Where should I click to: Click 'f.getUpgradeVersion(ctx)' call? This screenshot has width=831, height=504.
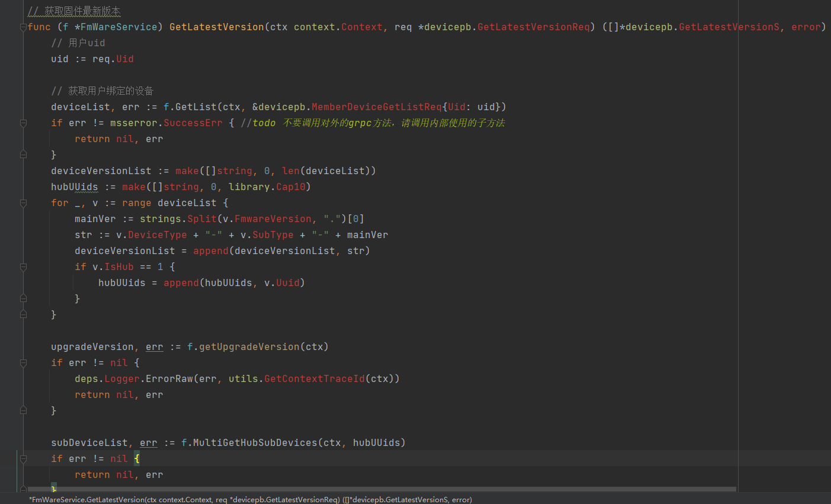coord(258,347)
